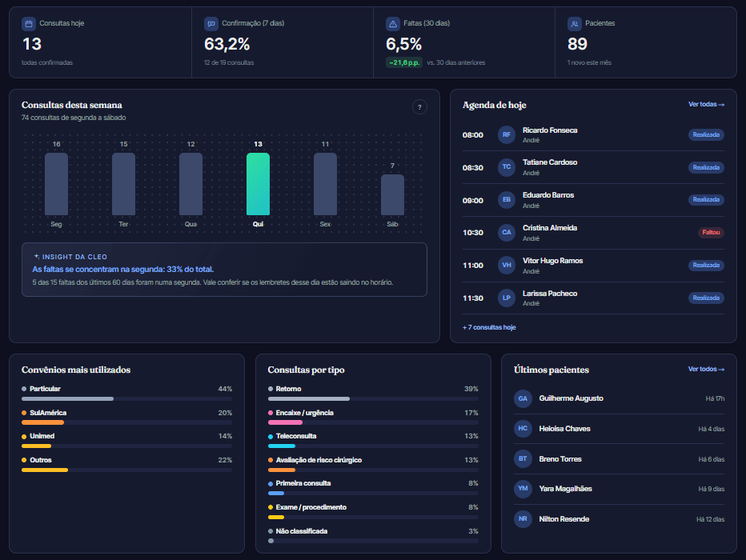The image size is (746, 560).
Task: Click the people icon beside Pacientes
Action: tap(575, 23)
